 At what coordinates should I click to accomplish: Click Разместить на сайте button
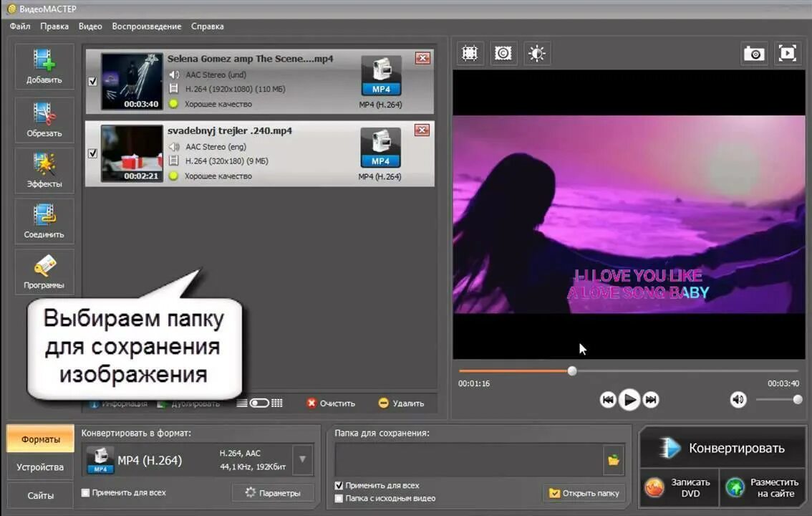point(763,487)
